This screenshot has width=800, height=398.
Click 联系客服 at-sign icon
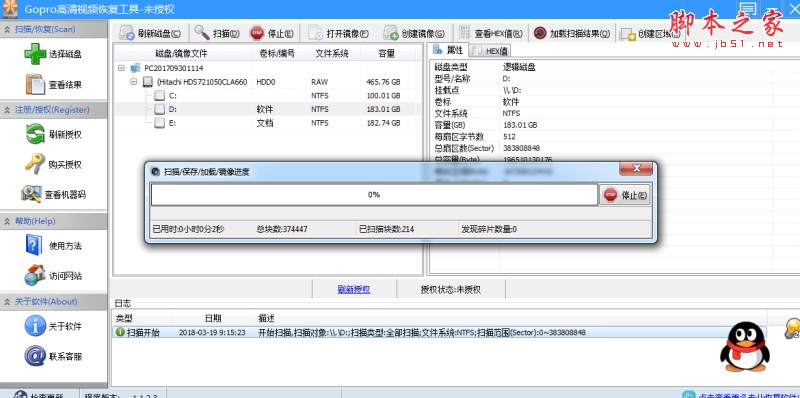click(x=35, y=356)
